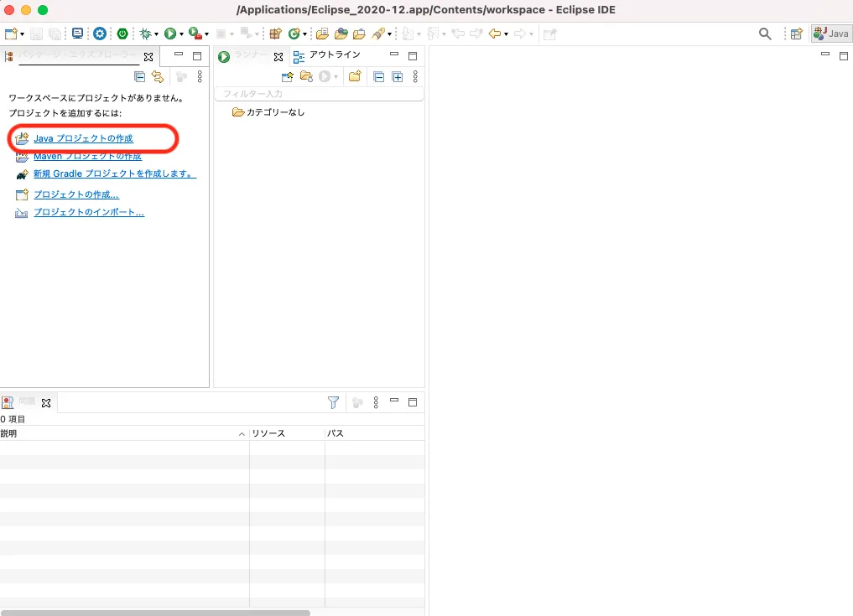Click the プロジェクトの作成... link

point(76,194)
